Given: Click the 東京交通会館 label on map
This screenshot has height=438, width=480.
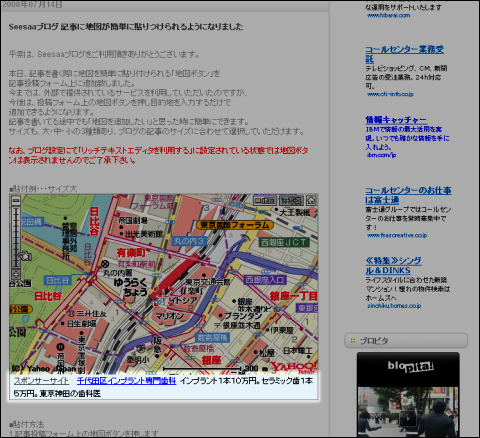Looking at the screenshot, I should (208, 282).
